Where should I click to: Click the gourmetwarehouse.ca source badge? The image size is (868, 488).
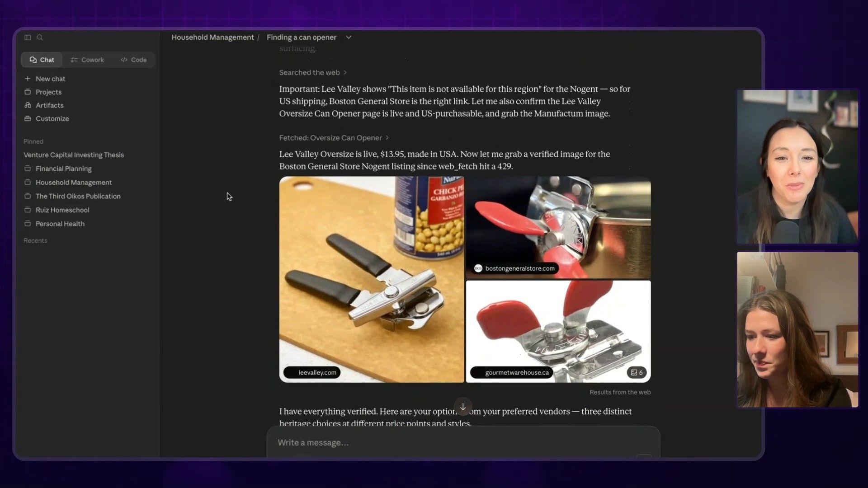511,373
